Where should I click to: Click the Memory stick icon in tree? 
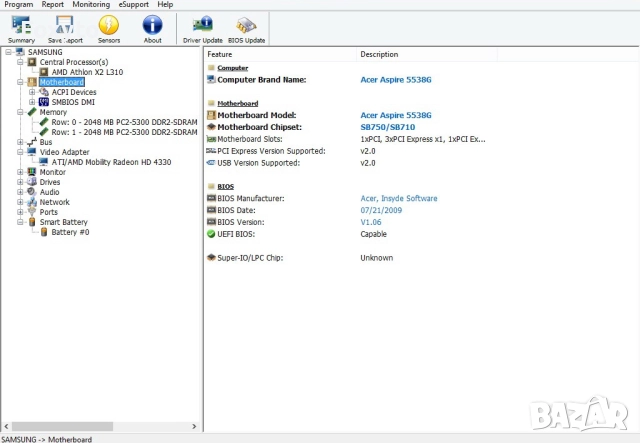pos(32,112)
